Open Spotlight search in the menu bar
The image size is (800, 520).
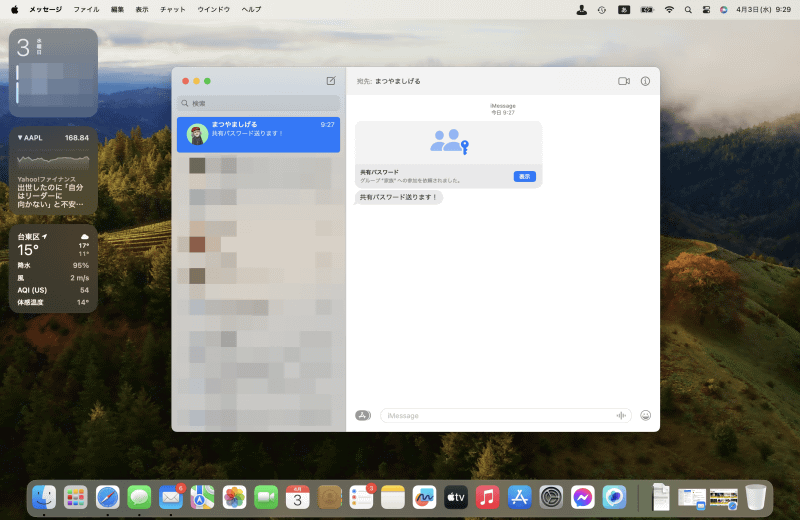[x=688, y=10]
